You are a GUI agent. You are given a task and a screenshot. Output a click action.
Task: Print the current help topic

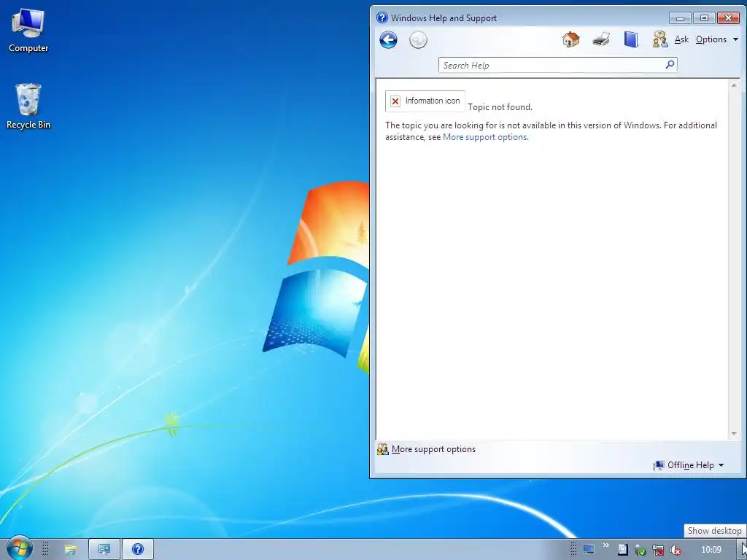pyautogui.click(x=601, y=39)
